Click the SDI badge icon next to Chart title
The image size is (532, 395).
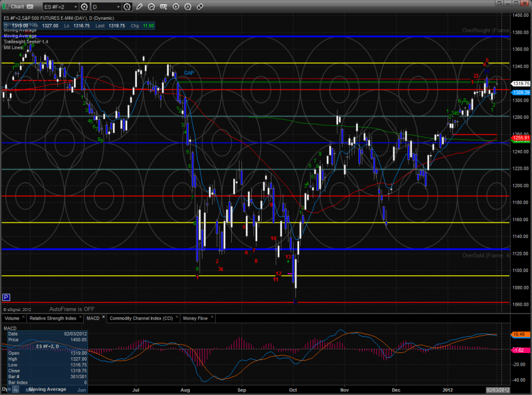coord(30,7)
